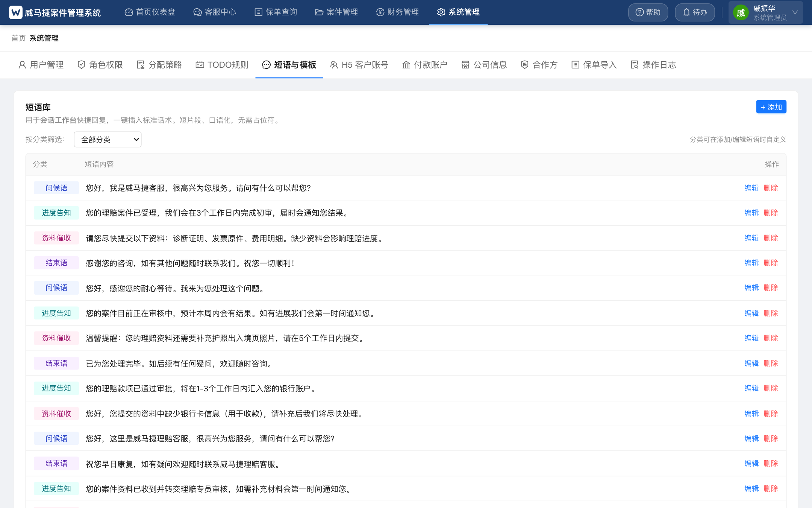
Task: Click the + 添加 button
Action: 771,107
